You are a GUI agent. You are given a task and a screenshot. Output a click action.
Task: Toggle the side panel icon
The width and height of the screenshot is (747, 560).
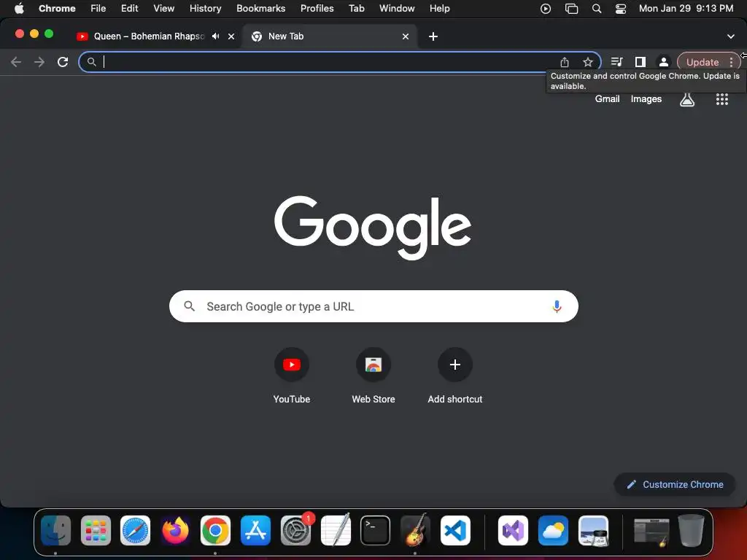(x=640, y=62)
